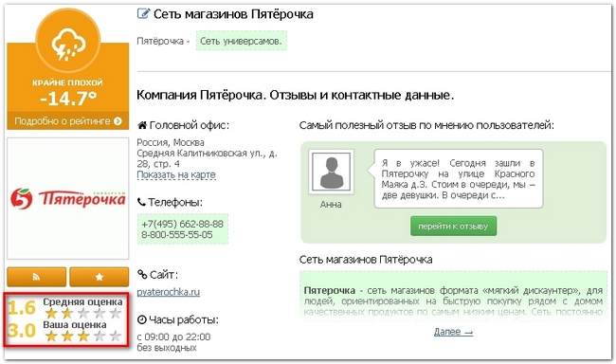616x364 pixels.
Task: Click the clock icon beside Часы работы
Action: [142, 320]
